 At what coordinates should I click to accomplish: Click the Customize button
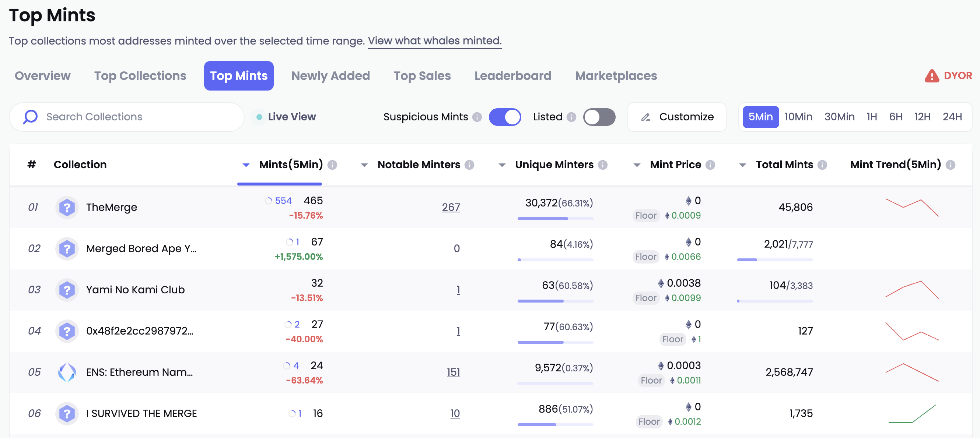point(676,117)
